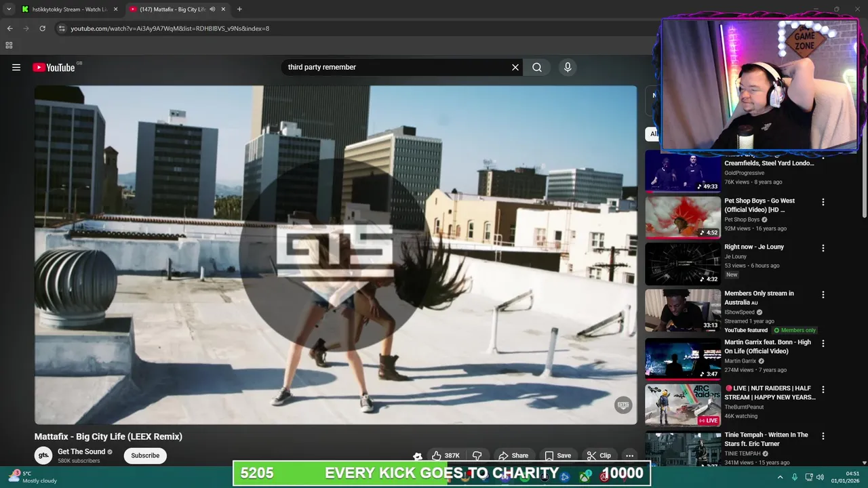The image size is (868, 488).
Task: Click the GoldProgressive channel name
Action: tap(744, 173)
